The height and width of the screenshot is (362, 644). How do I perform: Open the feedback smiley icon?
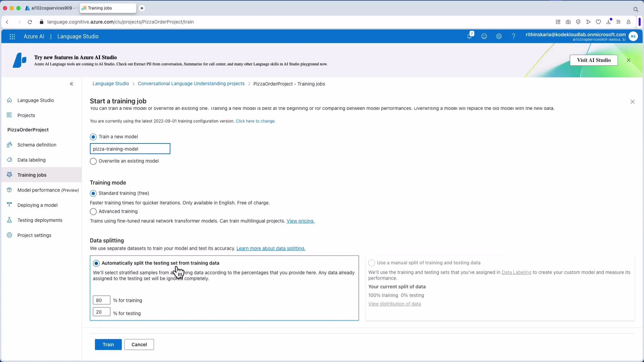(x=484, y=36)
